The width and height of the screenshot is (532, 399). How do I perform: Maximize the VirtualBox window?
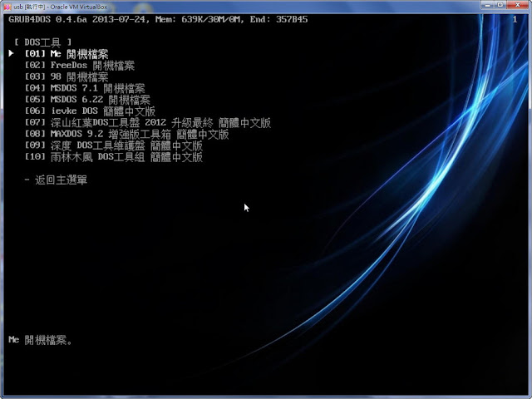click(500, 5)
